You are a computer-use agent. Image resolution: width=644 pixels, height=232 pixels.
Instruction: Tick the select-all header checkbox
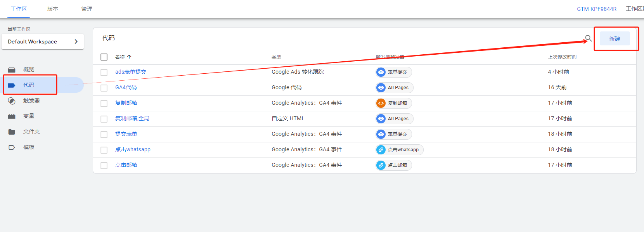(104, 57)
